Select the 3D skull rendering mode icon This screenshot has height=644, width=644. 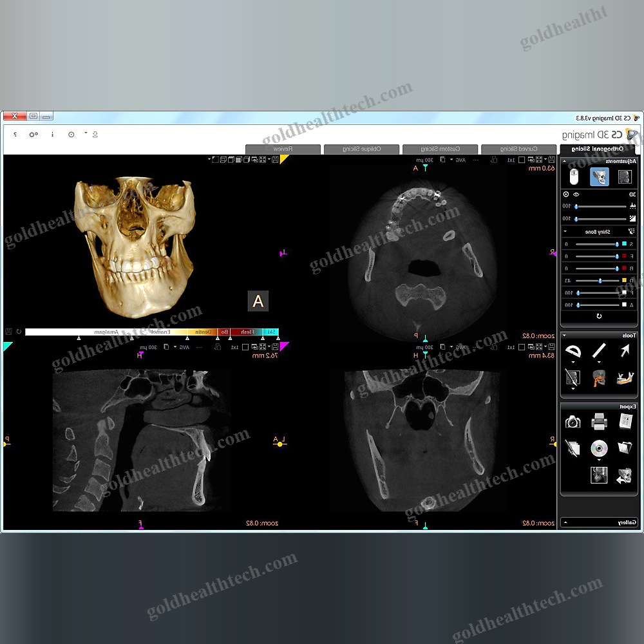point(600,177)
